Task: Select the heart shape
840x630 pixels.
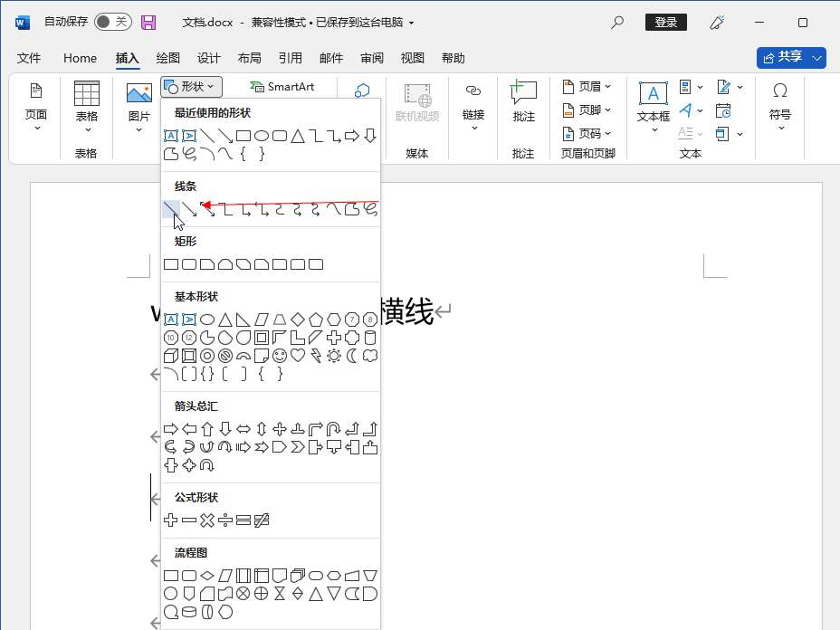Action: pyautogui.click(x=298, y=356)
